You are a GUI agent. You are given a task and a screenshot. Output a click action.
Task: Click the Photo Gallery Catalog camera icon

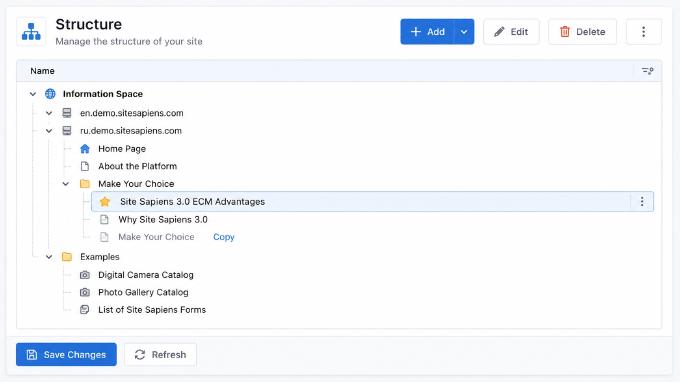tap(85, 292)
